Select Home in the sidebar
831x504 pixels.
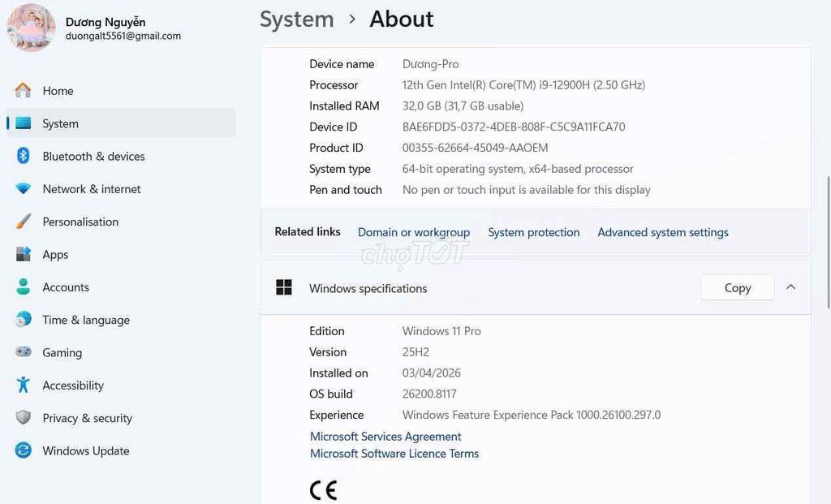click(x=57, y=90)
